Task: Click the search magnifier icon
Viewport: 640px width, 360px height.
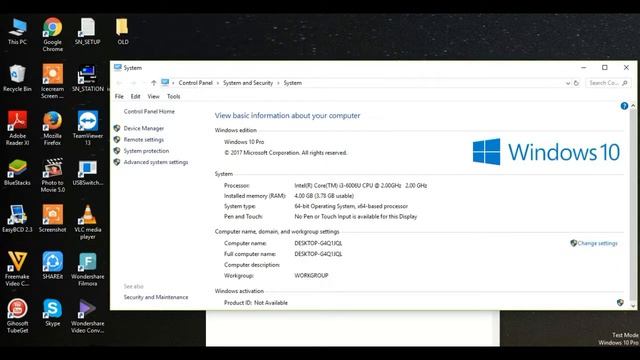Action: click(x=624, y=83)
